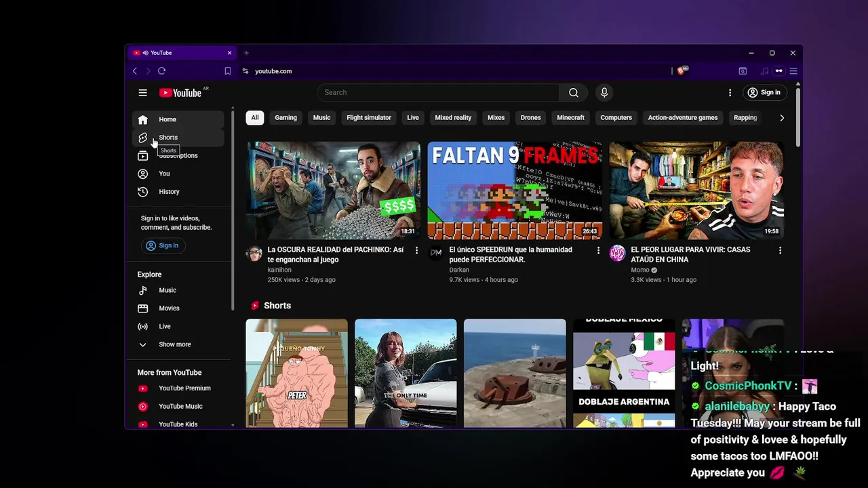This screenshot has height=488, width=868.
Task: Open video title El único SPEEDRUN
Action: pyautogui.click(x=511, y=255)
